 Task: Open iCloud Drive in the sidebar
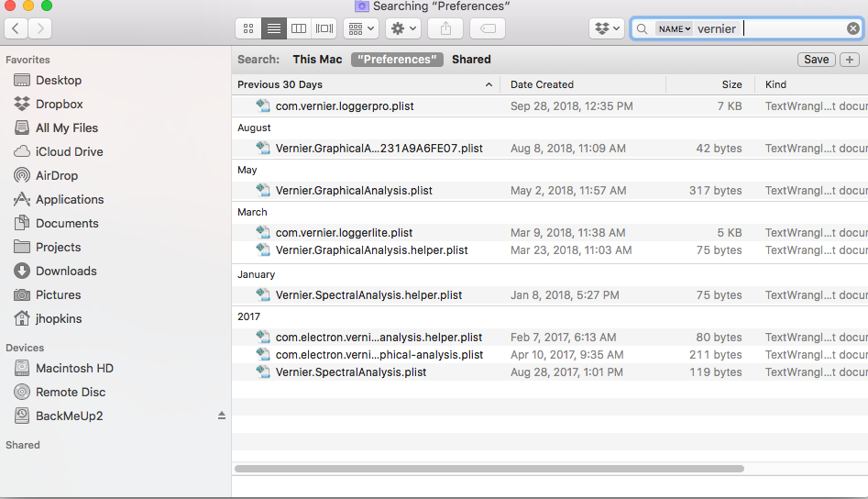[69, 151]
